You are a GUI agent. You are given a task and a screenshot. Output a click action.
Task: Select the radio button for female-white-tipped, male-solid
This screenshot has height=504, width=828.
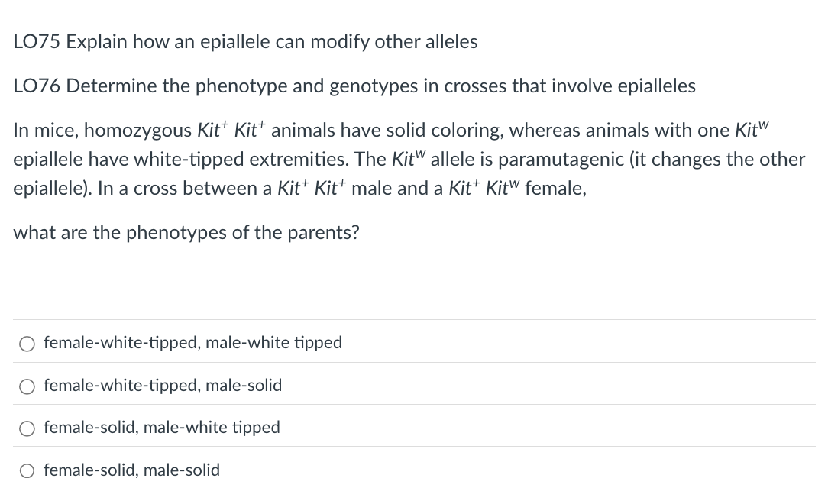pyautogui.click(x=27, y=386)
